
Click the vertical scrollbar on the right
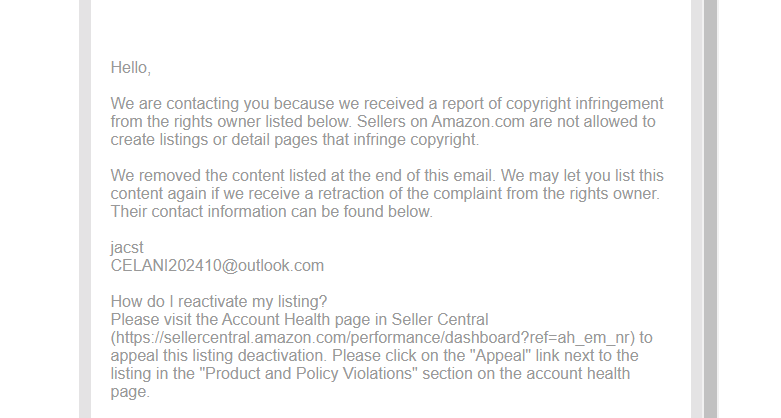click(710, 209)
